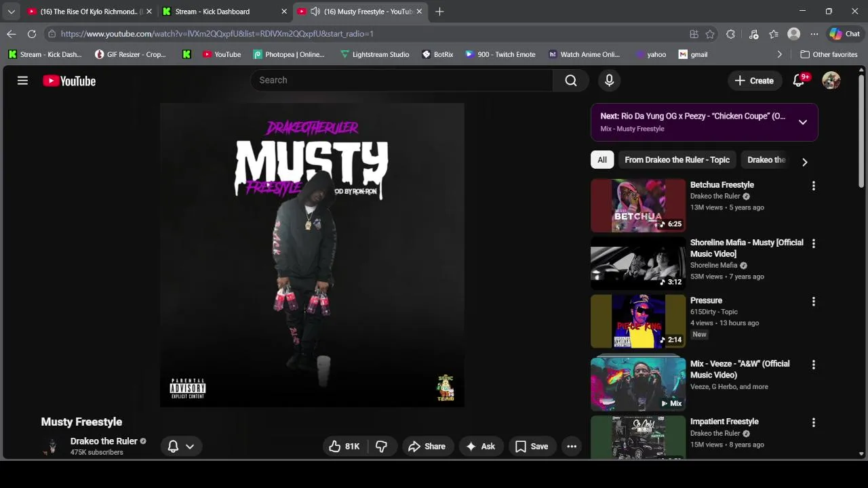Open the Watch Anime Online bookmark

[x=584, y=54]
